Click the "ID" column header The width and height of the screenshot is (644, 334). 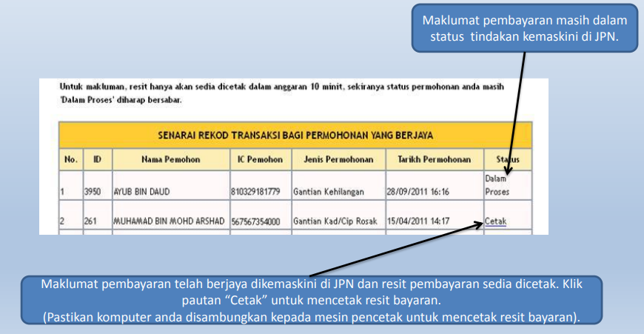[x=97, y=159]
